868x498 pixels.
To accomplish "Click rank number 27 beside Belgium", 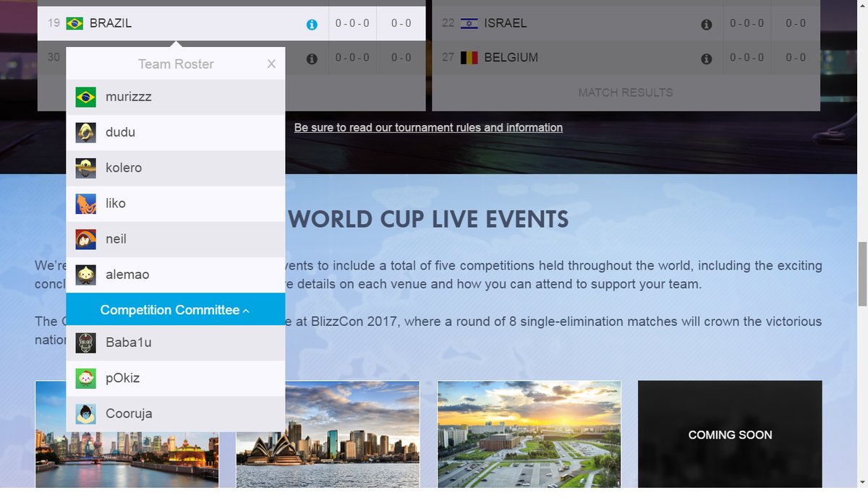I will point(448,58).
